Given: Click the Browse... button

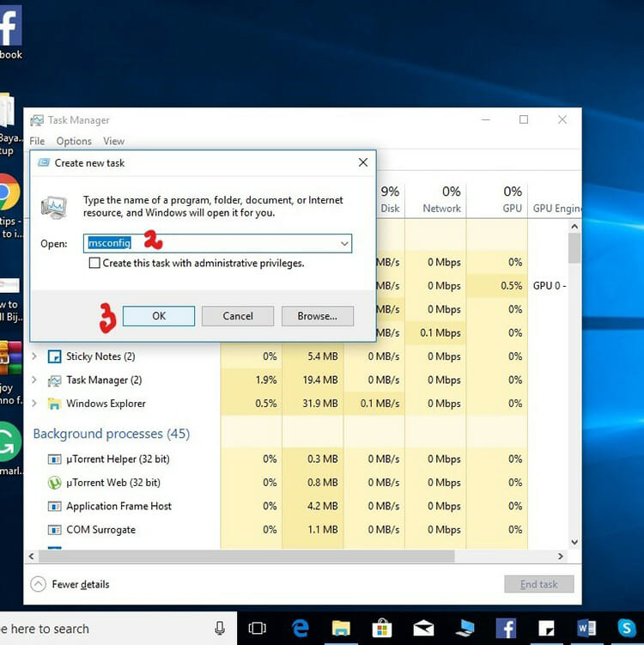Looking at the screenshot, I should (318, 316).
